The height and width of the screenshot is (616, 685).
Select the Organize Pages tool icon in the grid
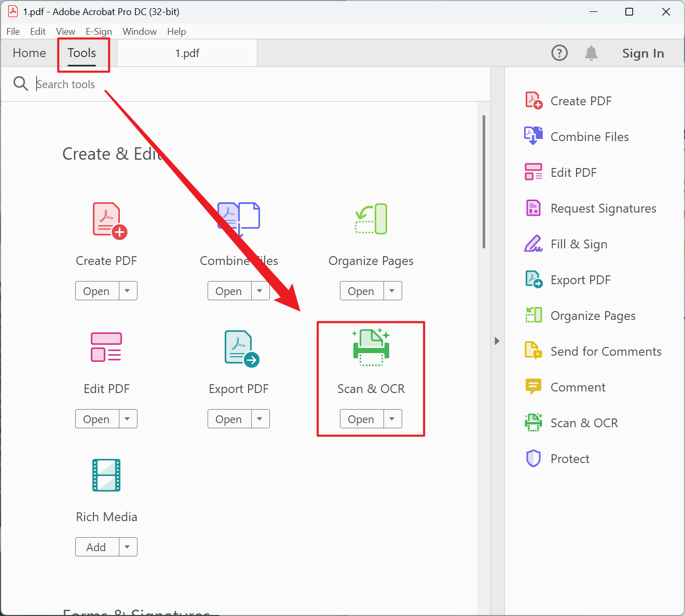(371, 219)
